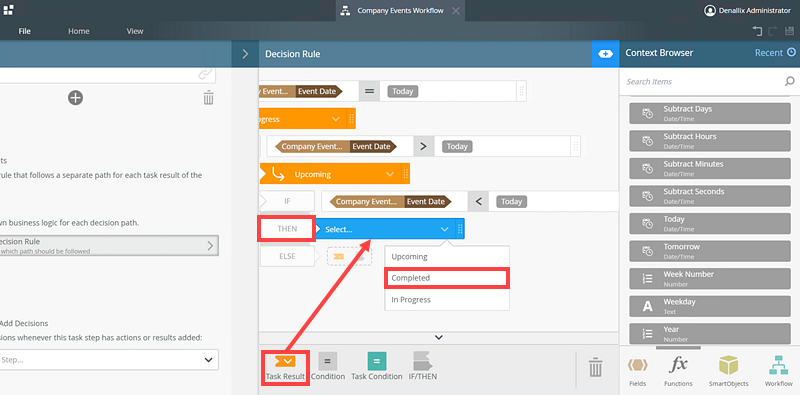Select the Weekday text function
The width and height of the screenshot is (800, 395).
pyautogui.click(x=710, y=305)
